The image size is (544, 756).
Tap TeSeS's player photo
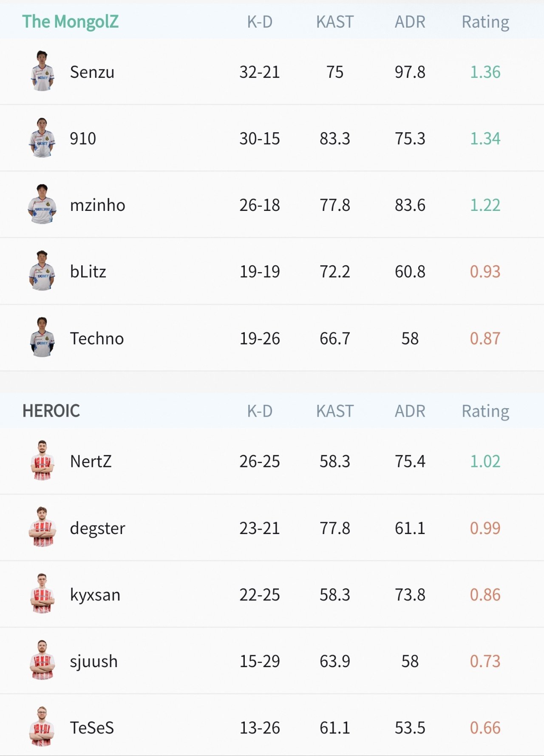[x=42, y=727]
